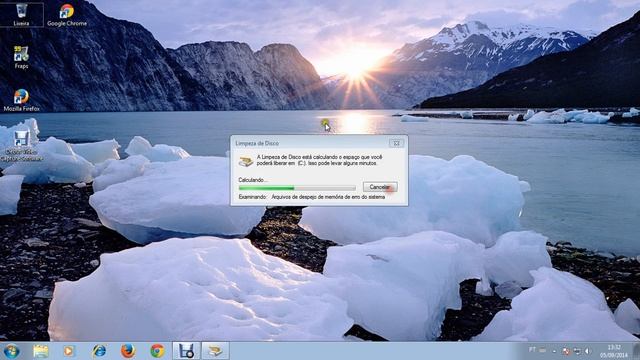Click the Cancelar button in Limpeza de Disco

click(x=380, y=187)
